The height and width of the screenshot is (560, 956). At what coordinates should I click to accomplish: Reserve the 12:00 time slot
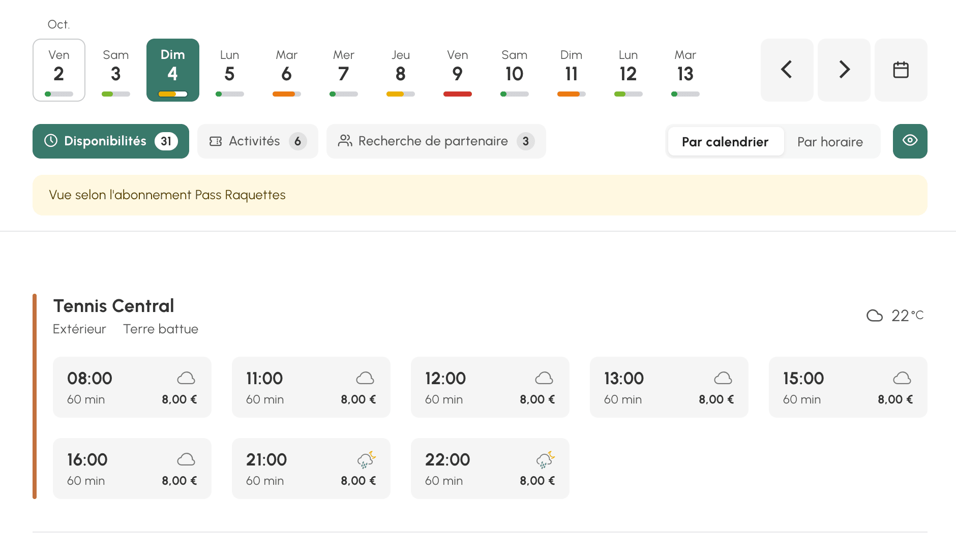[490, 387]
